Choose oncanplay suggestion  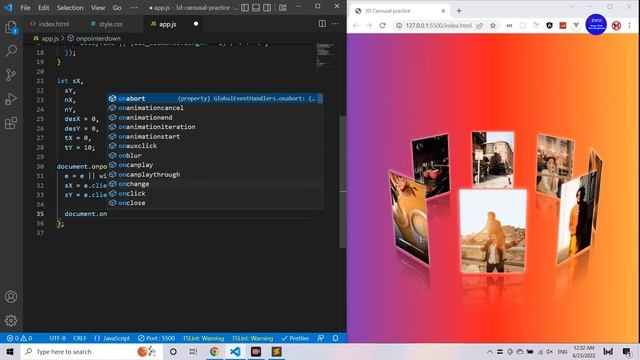(x=215, y=165)
